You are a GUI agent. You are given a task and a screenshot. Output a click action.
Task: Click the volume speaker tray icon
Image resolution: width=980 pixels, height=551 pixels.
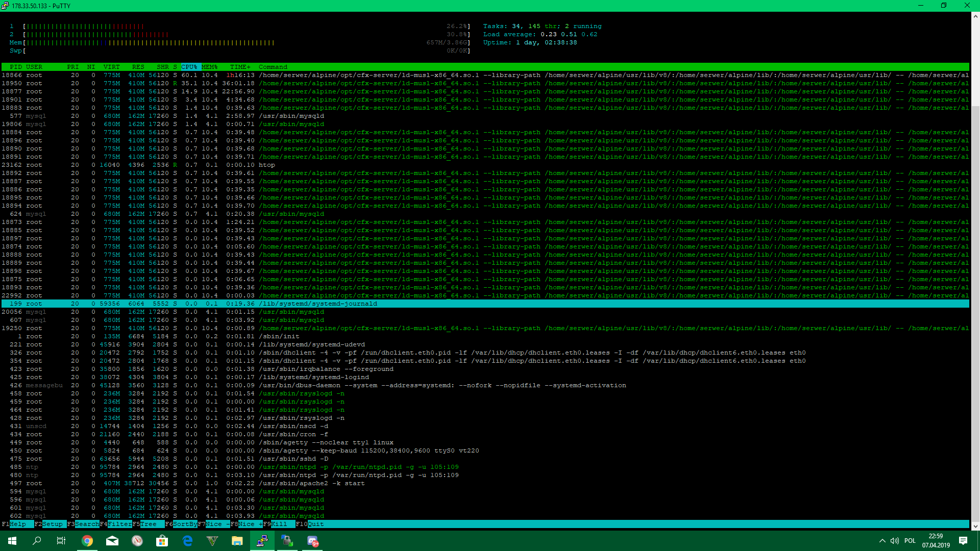pos(895,541)
